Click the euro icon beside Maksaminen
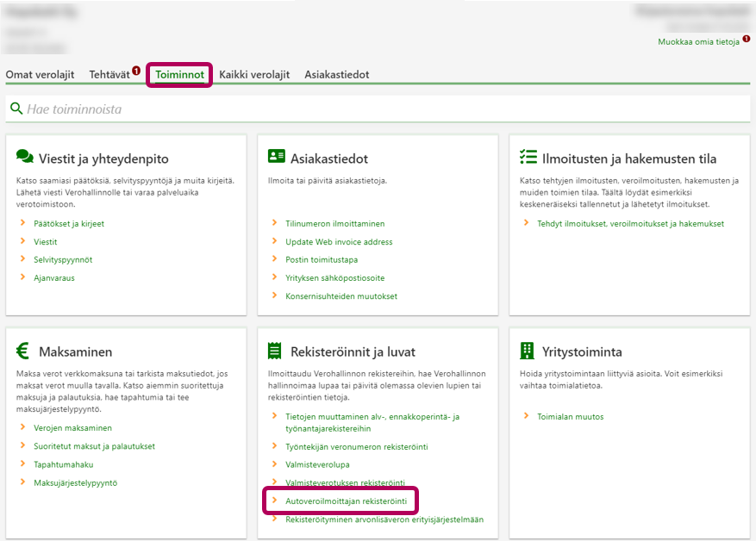Screen dimensions: 756x541 tap(23, 351)
